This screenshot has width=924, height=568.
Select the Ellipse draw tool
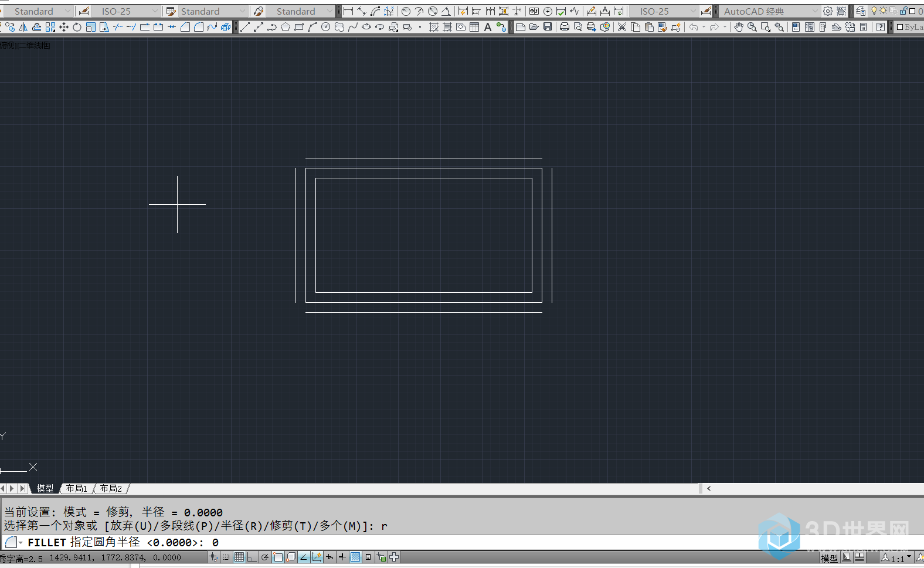tap(366, 27)
